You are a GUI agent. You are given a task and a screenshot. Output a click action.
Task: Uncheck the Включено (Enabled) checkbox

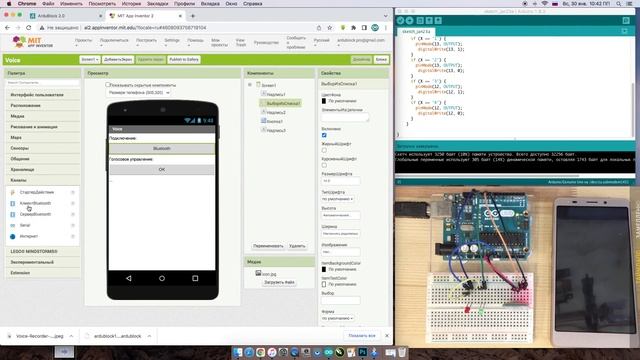coord(324,135)
